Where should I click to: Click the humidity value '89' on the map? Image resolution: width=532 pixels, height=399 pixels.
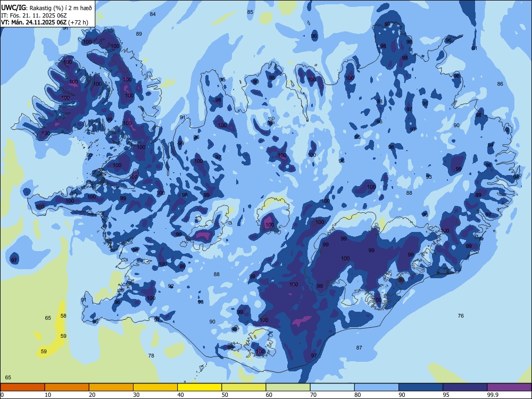139,34
